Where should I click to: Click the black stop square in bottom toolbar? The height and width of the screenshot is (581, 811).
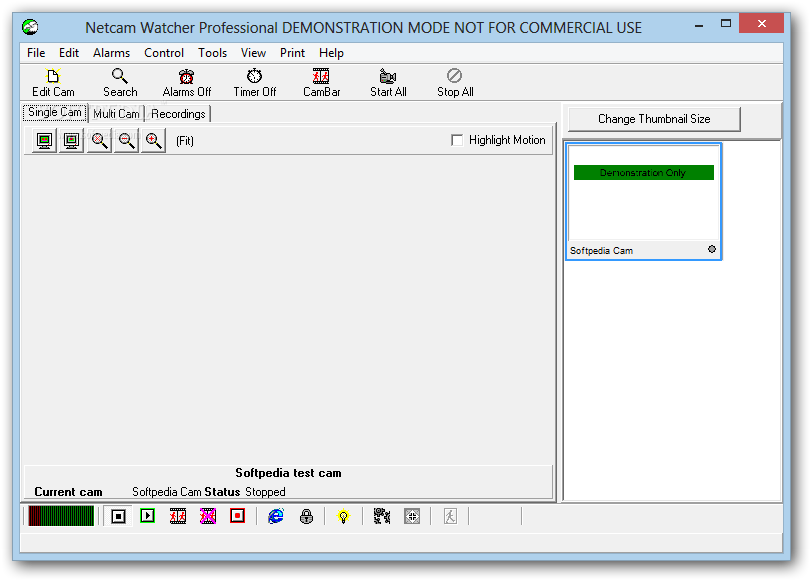[x=118, y=516]
